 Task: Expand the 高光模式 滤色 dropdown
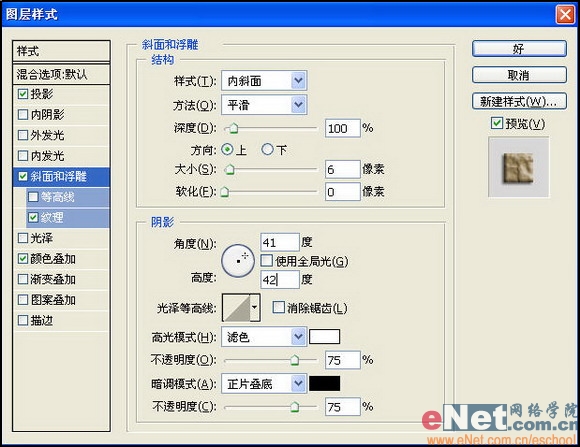[x=264, y=337]
